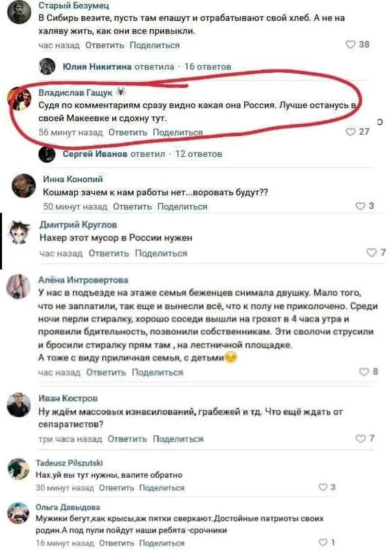Viewport: 392px width, 550px height.
Task: Like Алёна Интровертова's comment heart
Action: coord(364,372)
